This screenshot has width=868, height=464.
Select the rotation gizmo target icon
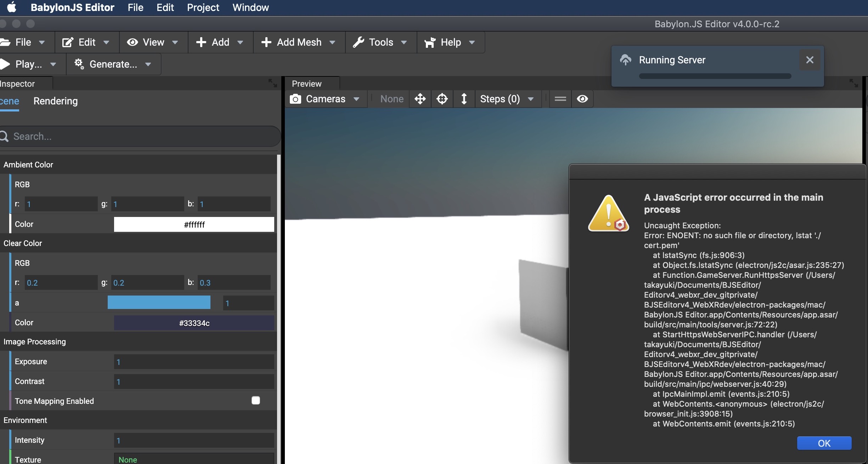(442, 99)
